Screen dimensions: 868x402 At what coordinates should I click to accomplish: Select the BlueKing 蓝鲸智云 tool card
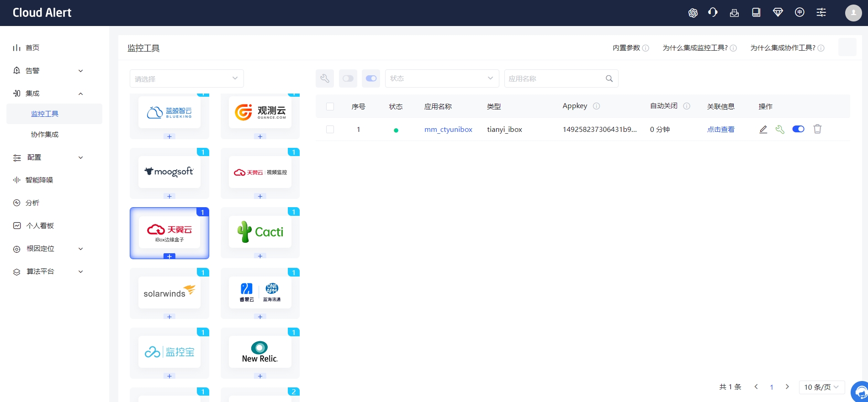[169, 112]
